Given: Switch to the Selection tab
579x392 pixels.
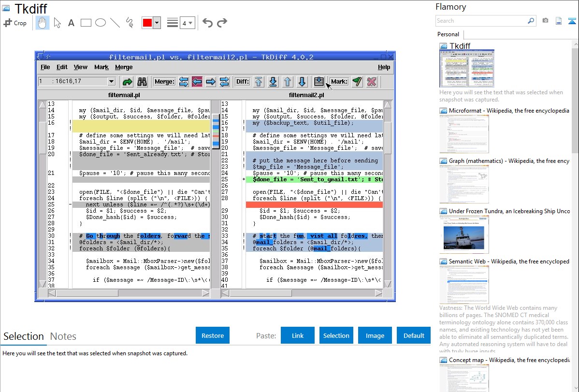Looking at the screenshot, I should tap(24, 336).
